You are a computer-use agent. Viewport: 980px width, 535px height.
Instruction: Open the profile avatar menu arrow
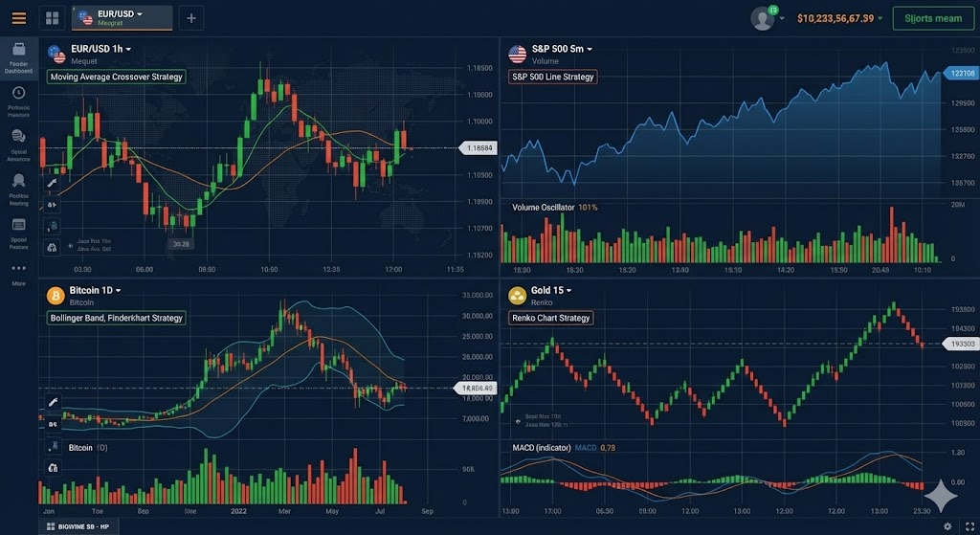tap(782, 19)
